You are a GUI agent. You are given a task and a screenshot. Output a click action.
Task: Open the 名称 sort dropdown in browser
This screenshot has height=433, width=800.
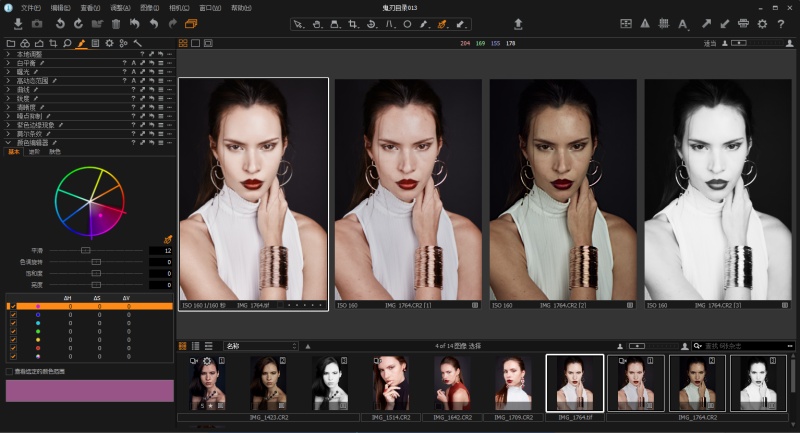260,346
